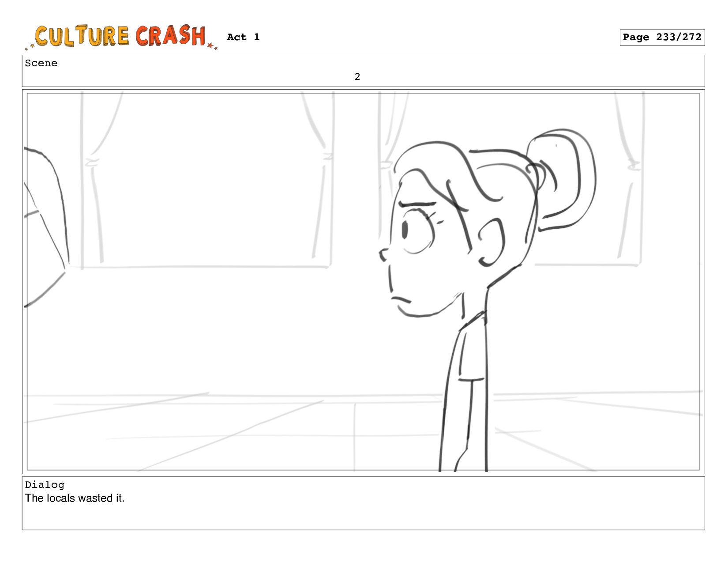728x563 pixels.
Task: Click the 'Act 1' label
Action: (x=243, y=37)
